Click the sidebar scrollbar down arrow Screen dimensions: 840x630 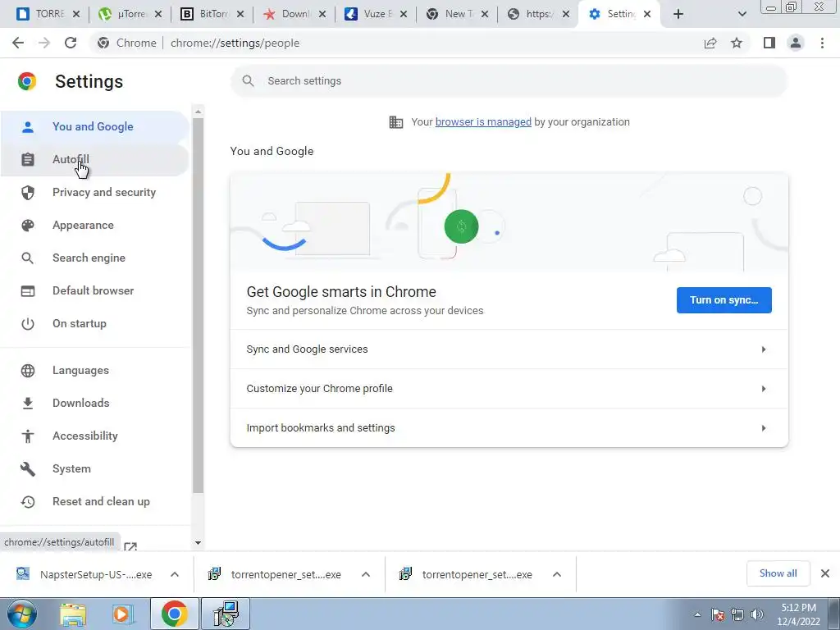(198, 543)
